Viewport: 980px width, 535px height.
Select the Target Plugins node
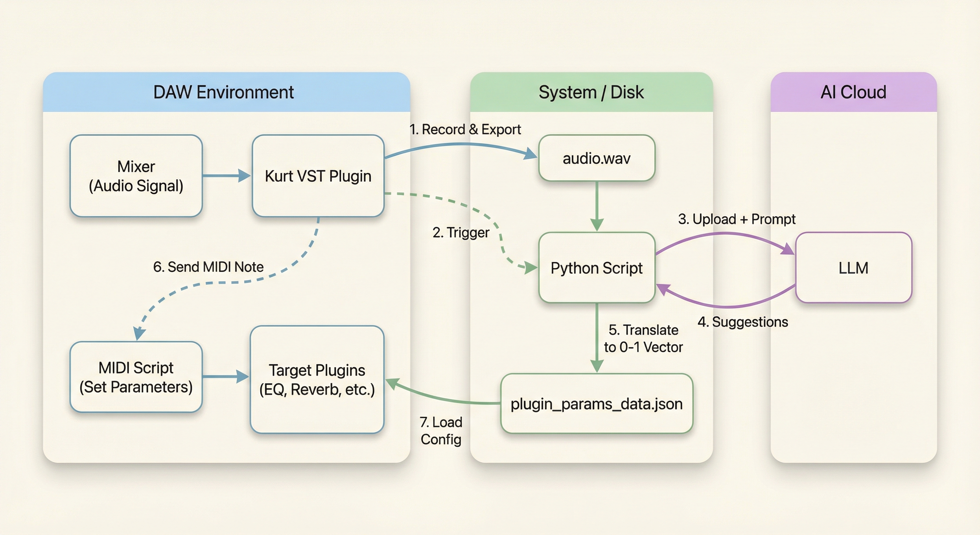(x=317, y=380)
